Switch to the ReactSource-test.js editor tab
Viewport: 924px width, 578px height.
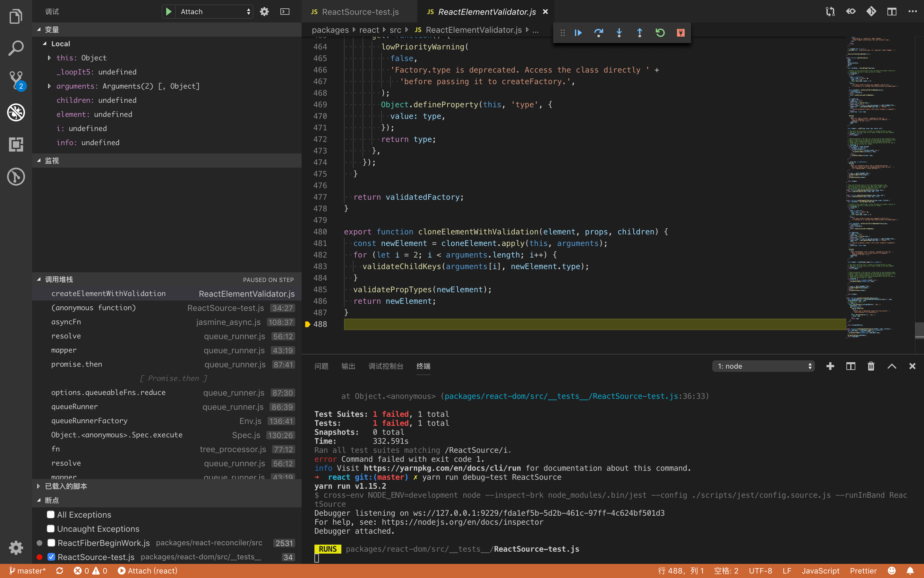click(360, 12)
